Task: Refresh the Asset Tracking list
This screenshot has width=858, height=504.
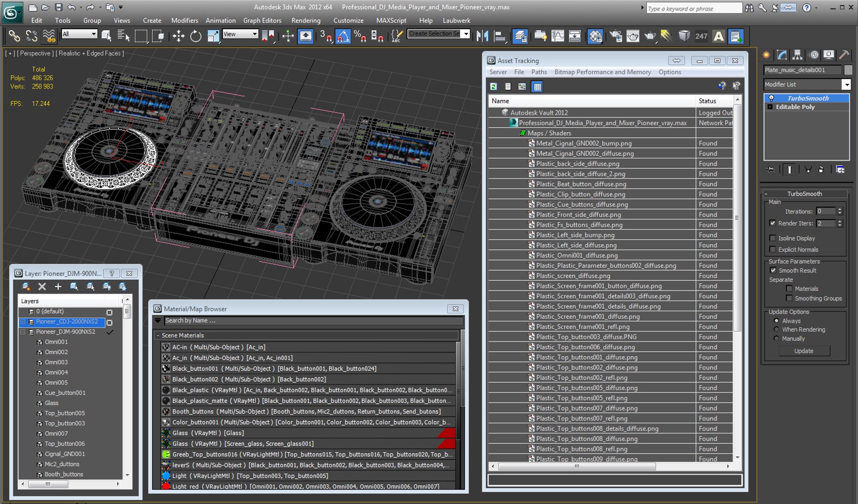Action: tap(493, 86)
